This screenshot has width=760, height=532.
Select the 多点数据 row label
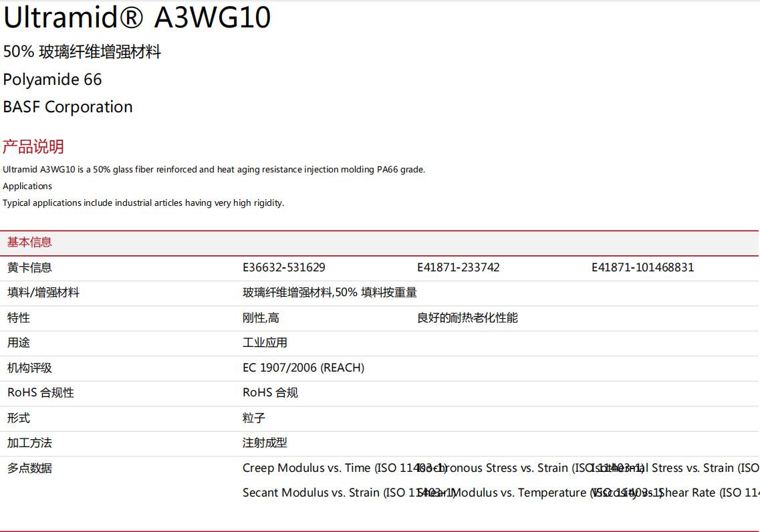[29, 468]
